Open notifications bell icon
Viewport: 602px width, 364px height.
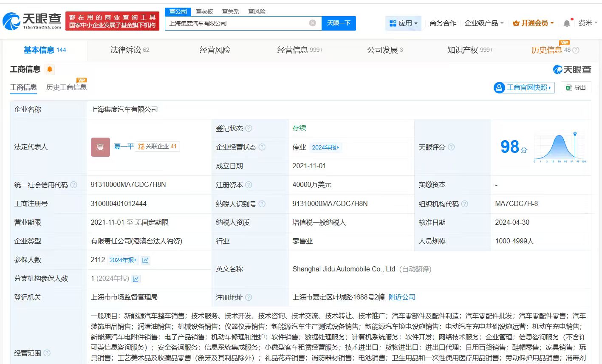click(567, 23)
